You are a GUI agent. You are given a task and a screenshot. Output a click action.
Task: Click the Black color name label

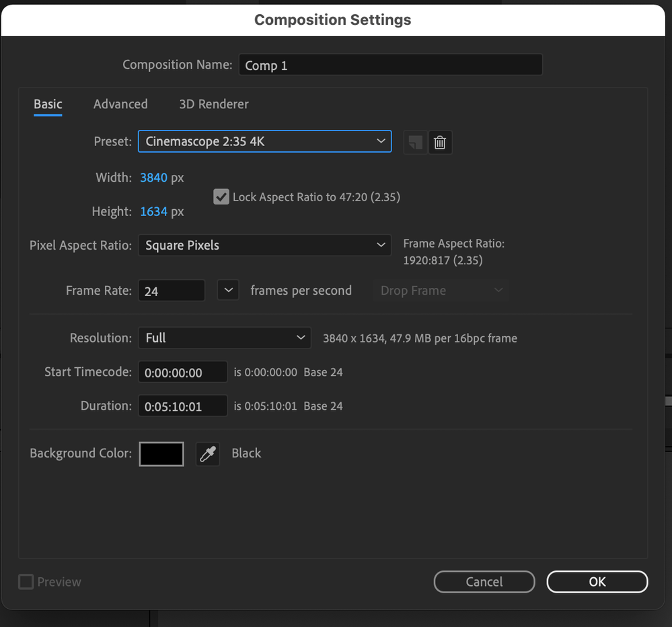(x=246, y=453)
